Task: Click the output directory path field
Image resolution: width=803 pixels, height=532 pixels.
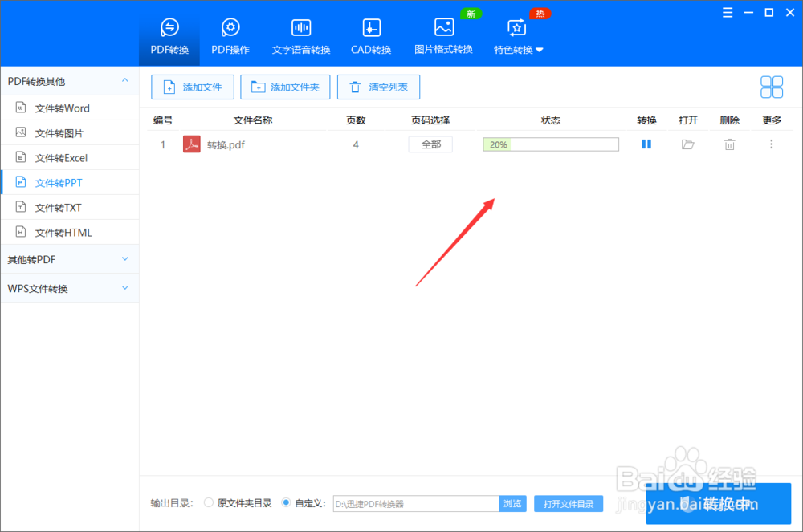Action: 415,503
